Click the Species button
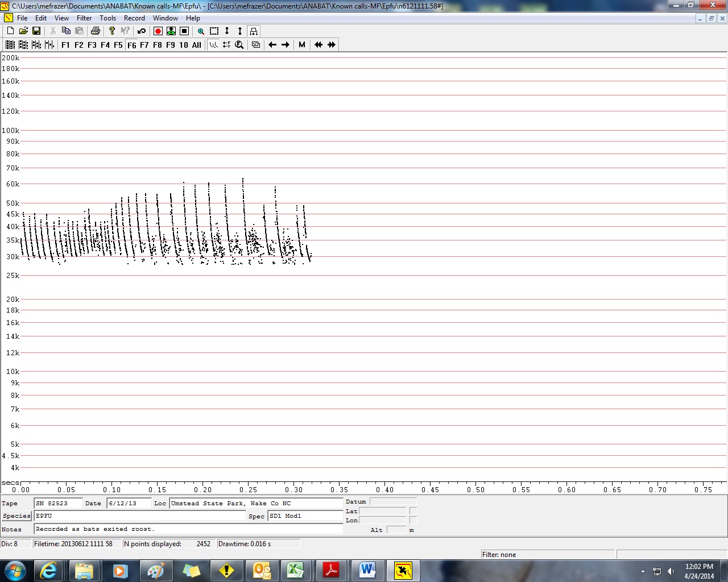Screen dimensions: 728x582 [16, 516]
